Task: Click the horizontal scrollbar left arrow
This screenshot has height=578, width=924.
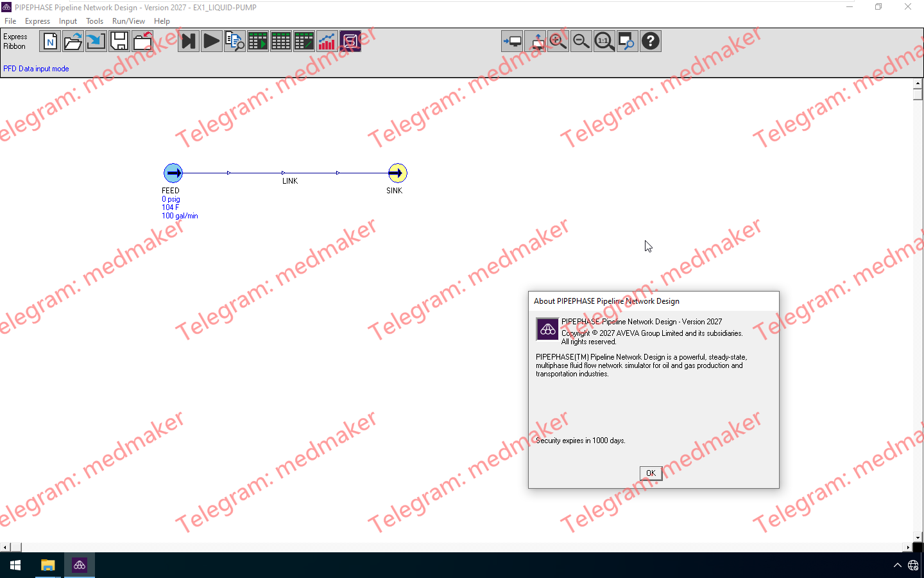Action: pyautogui.click(x=5, y=547)
